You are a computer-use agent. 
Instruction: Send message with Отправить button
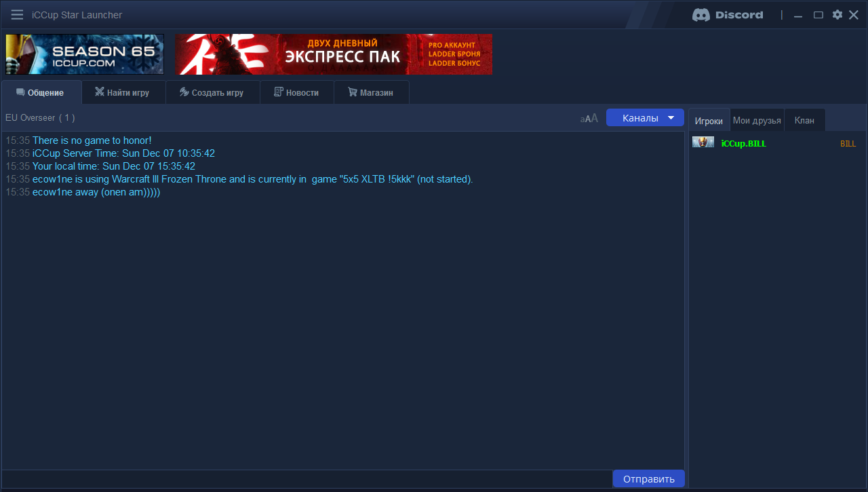[x=649, y=479]
